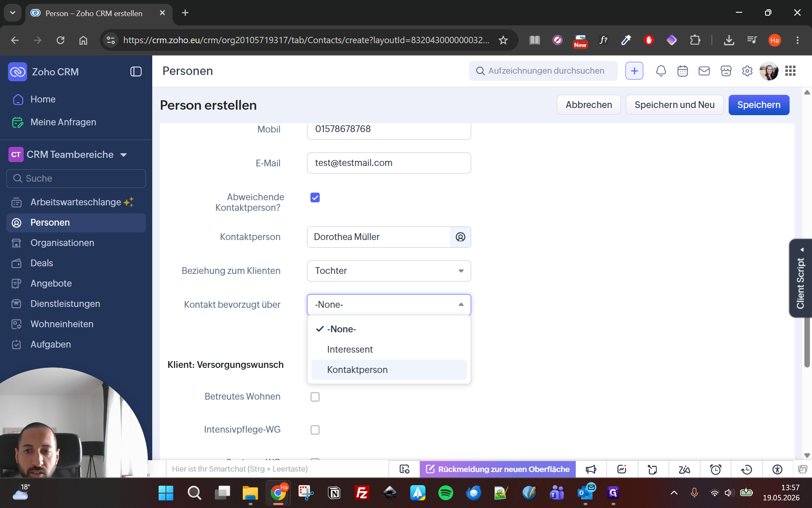The width and height of the screenshot is (812, 508).
Task: Enable the Intensivpflege-WG checkbox
Action: pyautogui.click(x=315, y=430)
